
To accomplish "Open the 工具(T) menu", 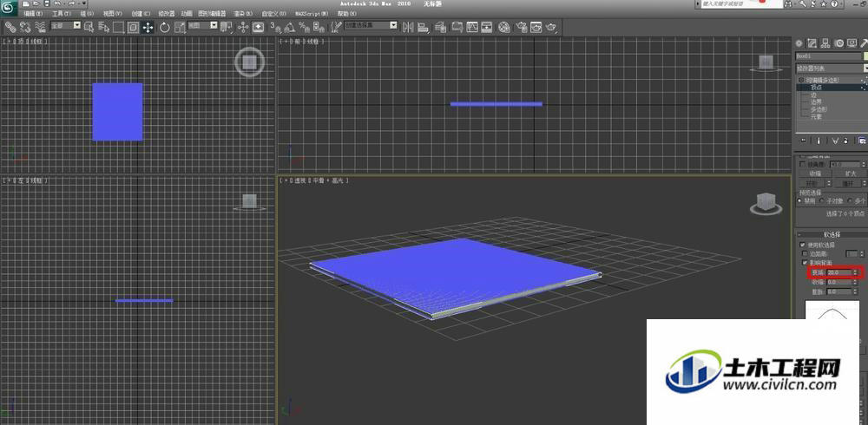I will [x=62, y=13].
